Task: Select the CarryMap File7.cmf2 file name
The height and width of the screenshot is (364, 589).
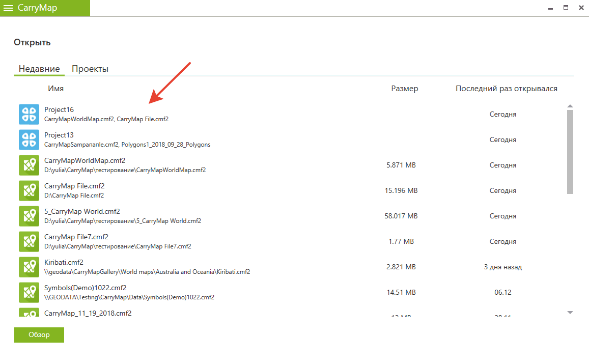Action: coord(76,237)
